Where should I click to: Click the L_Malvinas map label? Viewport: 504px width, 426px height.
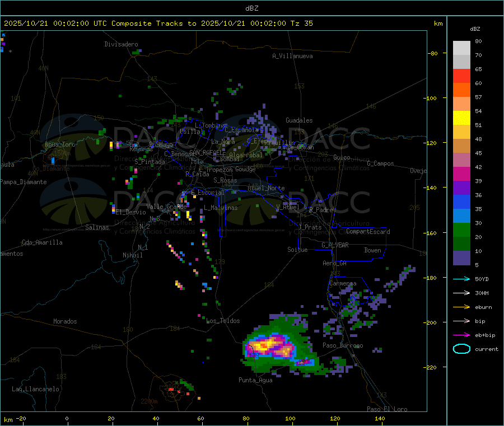pos(221,208)
